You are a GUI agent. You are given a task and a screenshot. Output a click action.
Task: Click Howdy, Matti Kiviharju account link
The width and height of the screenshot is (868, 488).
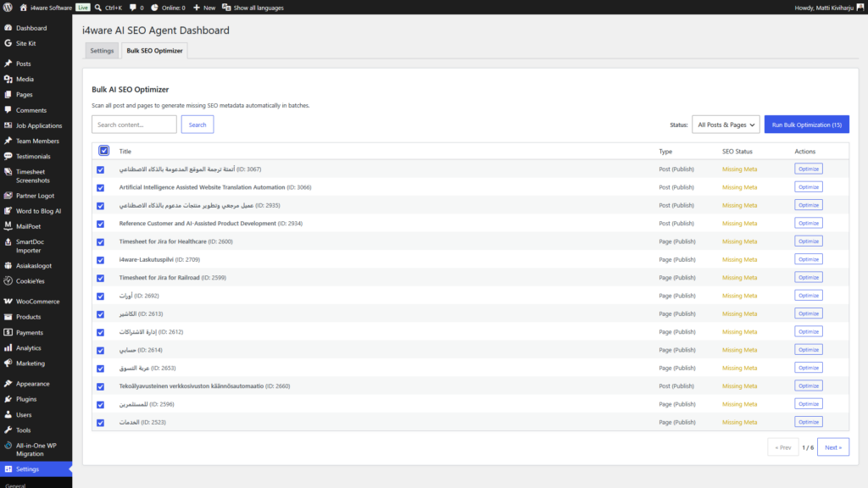click(x=829, y=8)
